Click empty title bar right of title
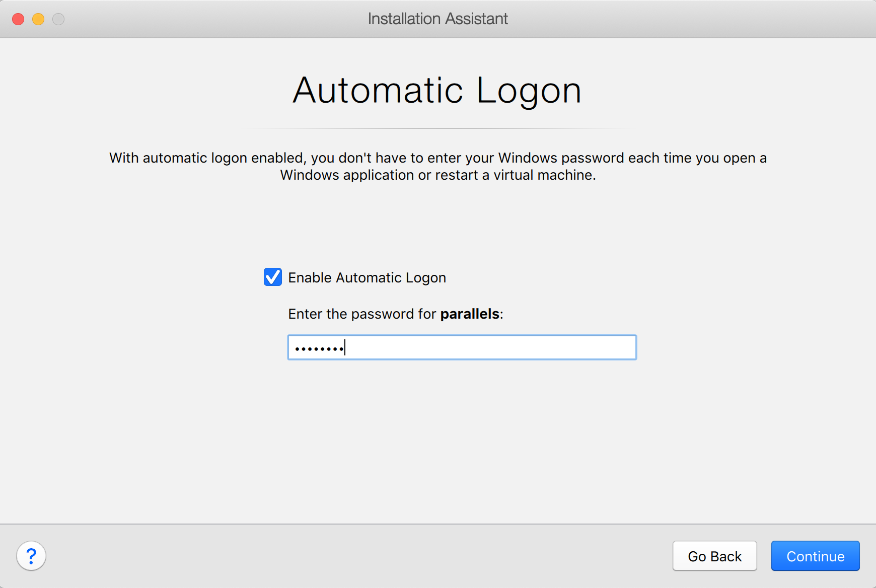The height and width of the screenshot is (588, 876). pyautogui.click(x=680, y=19)
